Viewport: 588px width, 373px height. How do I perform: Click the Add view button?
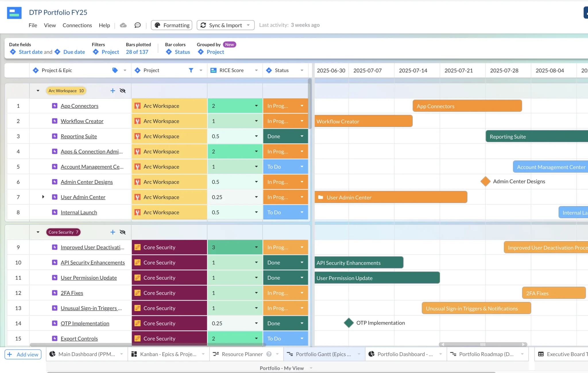[23, 354]
